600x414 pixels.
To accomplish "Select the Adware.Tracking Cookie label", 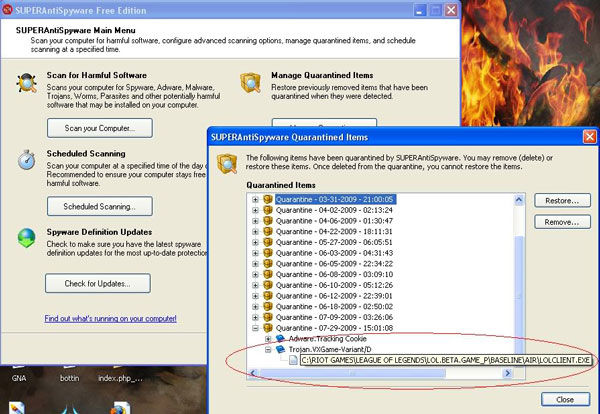I will click(x=328, y=339).
